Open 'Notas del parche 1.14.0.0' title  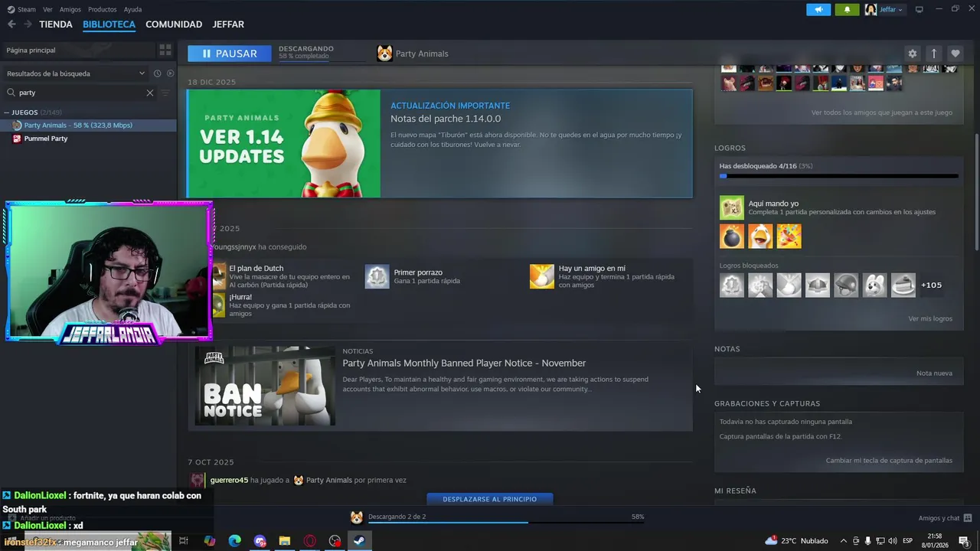coord(446,119)
